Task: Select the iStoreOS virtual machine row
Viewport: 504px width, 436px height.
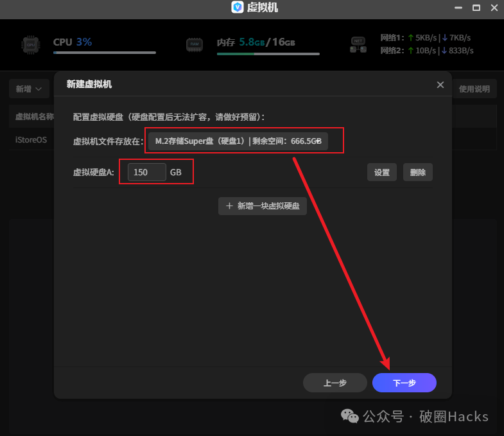Action: [31, 139]
